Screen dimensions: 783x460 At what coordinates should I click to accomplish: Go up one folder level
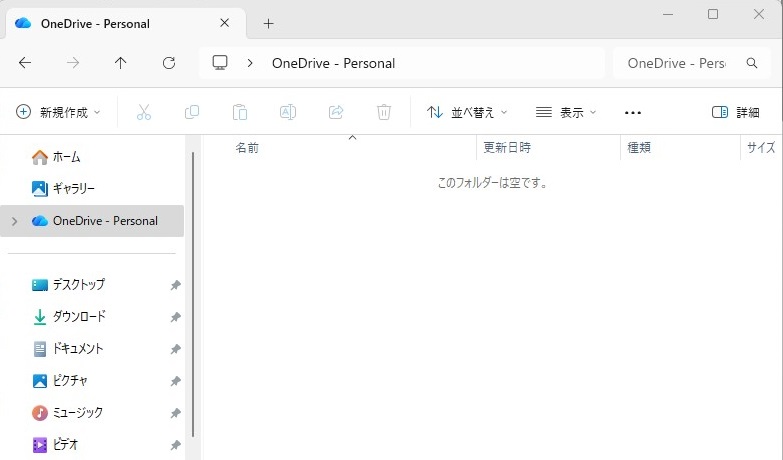[x=121, y=63]
